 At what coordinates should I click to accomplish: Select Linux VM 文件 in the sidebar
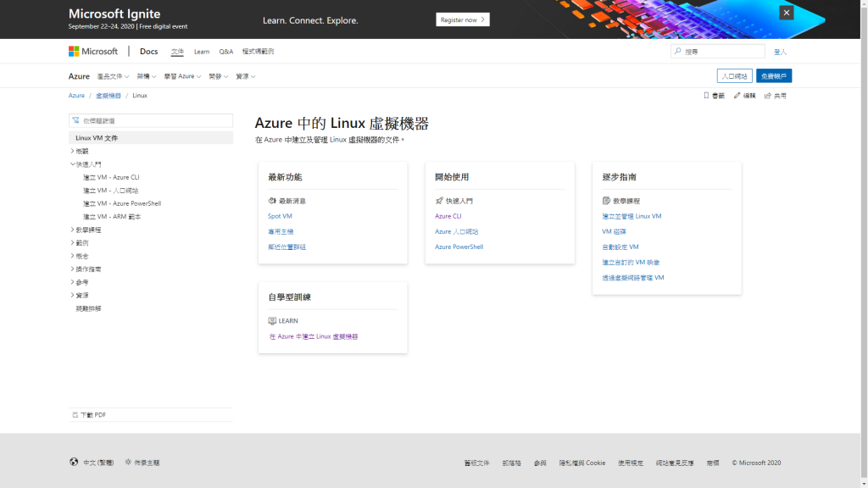click(x=151, y=138)
